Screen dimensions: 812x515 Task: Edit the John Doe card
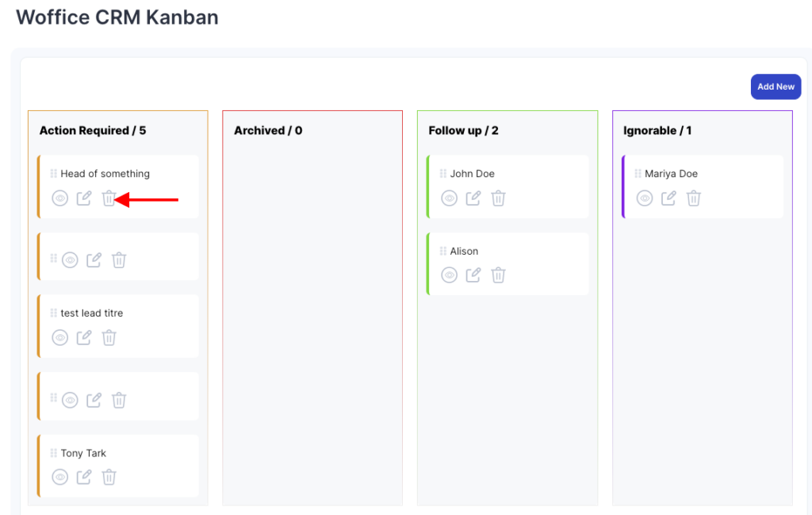473,198
